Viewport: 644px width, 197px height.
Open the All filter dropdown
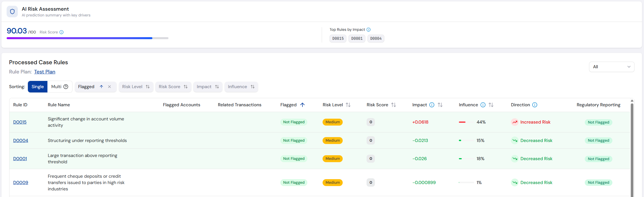click(612, 67)
